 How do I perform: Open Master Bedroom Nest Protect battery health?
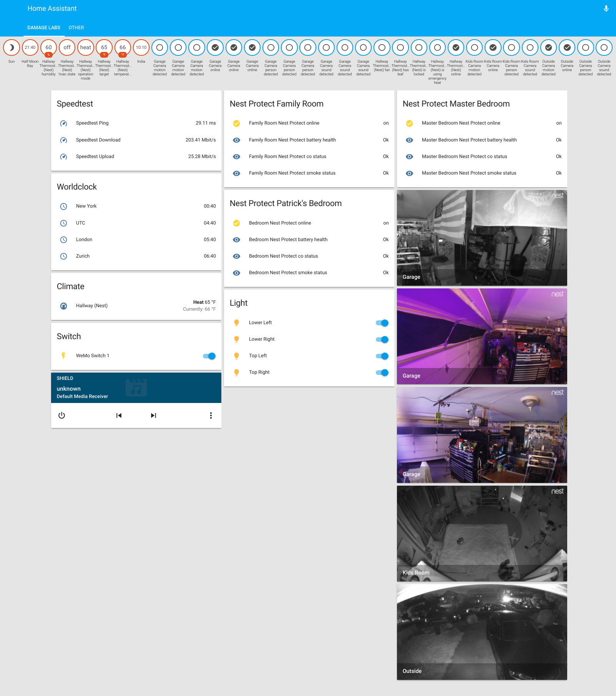tap(482, 140)
